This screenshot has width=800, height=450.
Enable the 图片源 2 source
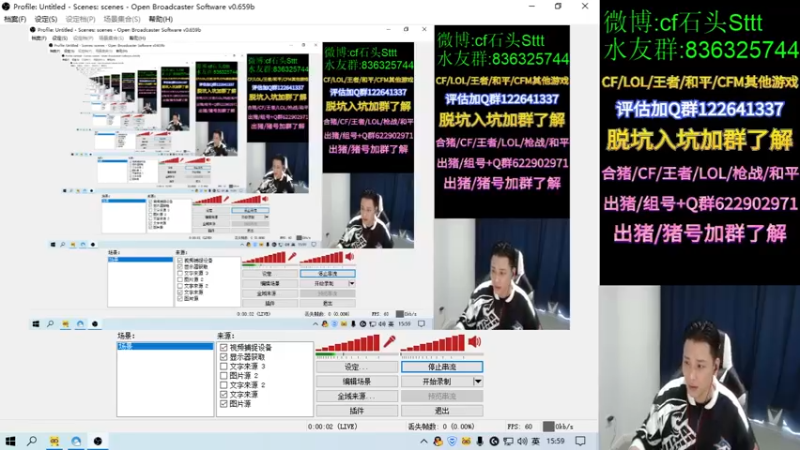click(224, 376)
